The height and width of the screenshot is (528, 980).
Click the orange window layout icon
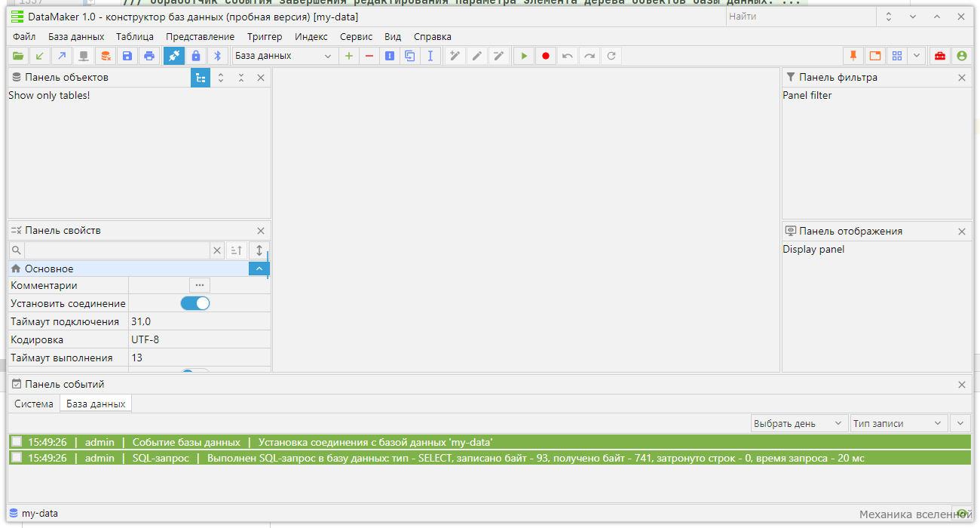click(x=875, y=56)
